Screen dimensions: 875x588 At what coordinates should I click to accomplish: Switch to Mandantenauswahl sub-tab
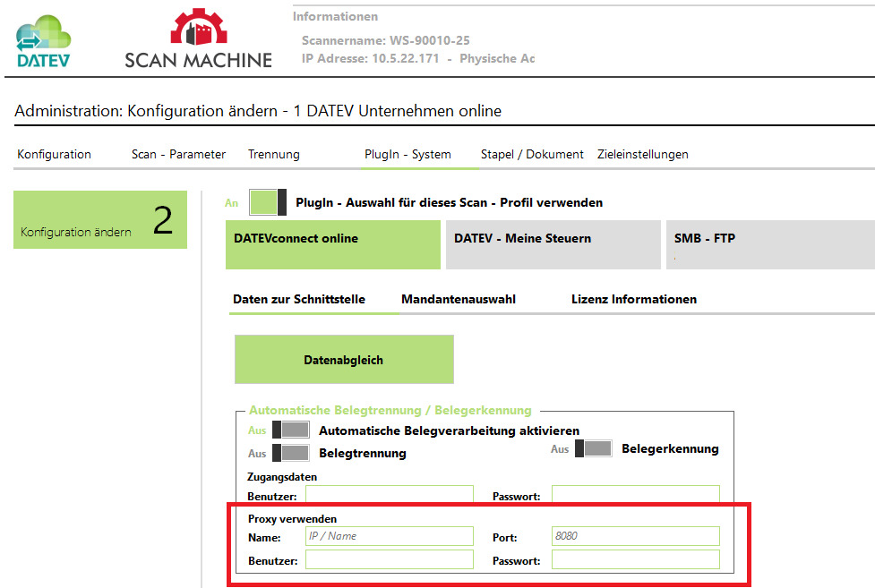[x=459, y=299]
